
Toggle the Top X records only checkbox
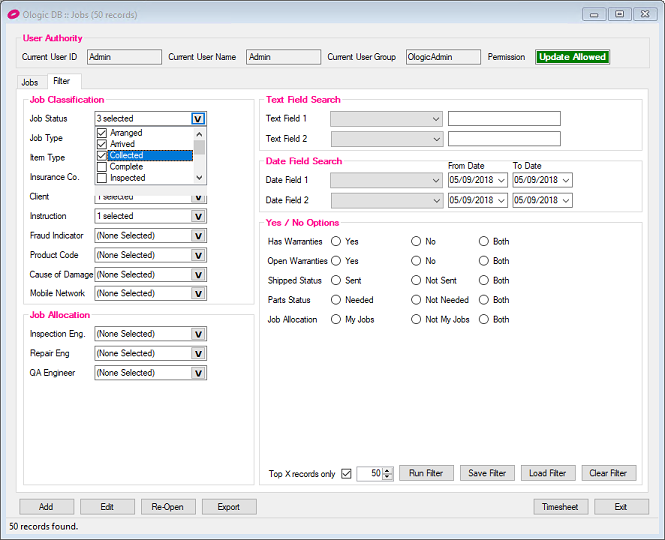click(346, 474)
